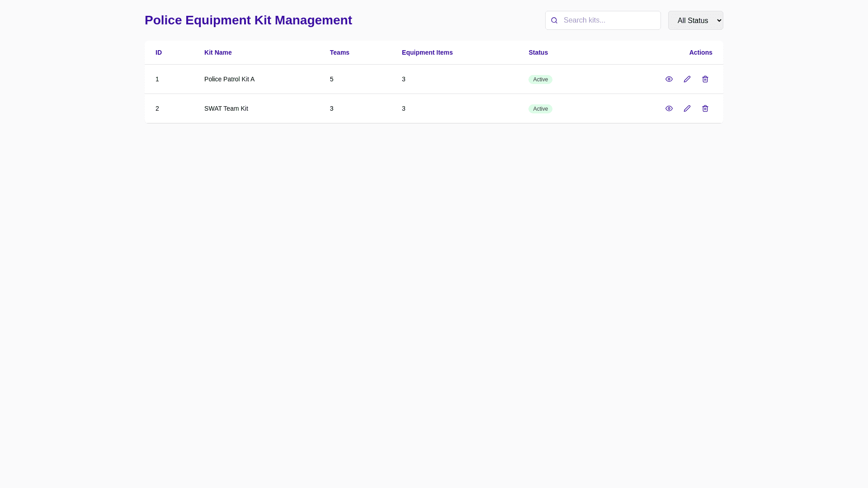Screen dimensions: 868x488
Task: View SWAT Team Kit with eye icon
Action: pyautogui.click(x=669, y=108)
